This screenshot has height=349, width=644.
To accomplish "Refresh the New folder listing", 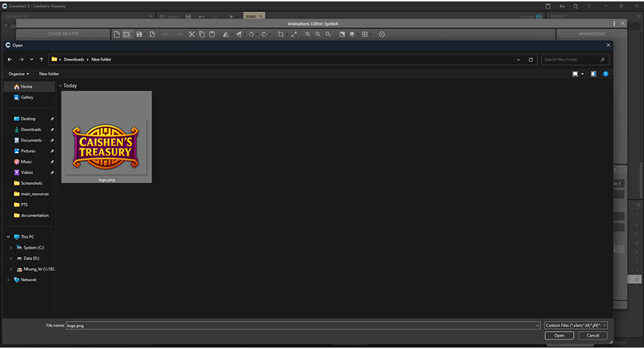I will tap(530, 59).
